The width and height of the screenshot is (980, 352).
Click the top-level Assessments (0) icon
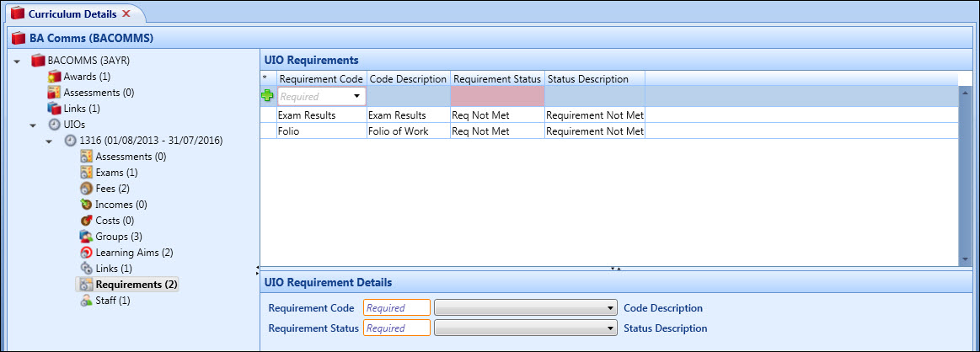[55, 93]
